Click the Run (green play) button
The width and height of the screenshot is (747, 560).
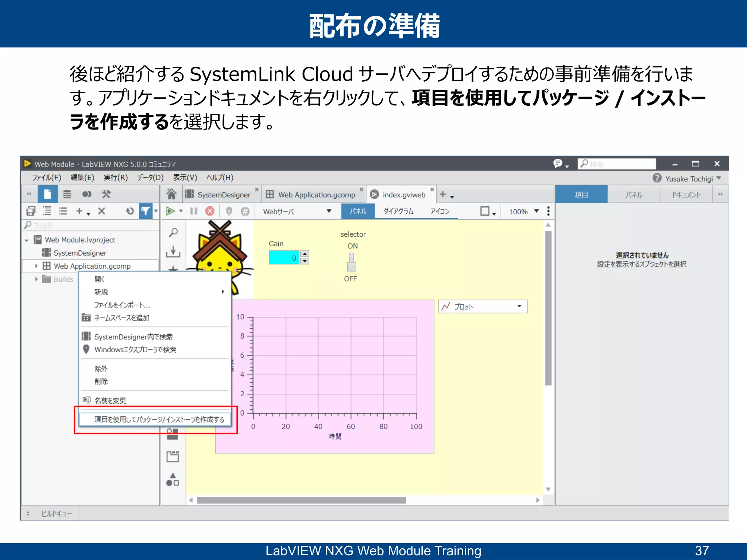[x=170, y=211]
